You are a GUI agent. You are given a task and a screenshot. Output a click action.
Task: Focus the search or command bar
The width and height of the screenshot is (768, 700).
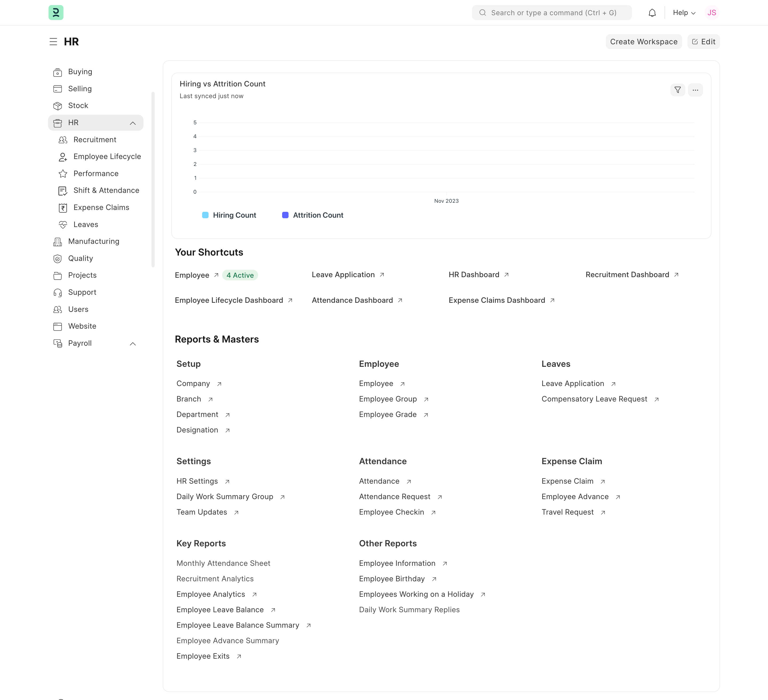[x=553, y=13]
